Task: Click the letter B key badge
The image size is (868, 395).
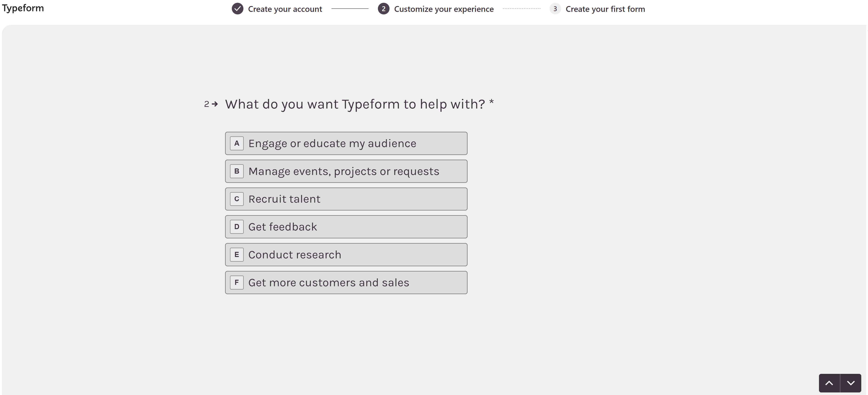Action: point(237,171)
